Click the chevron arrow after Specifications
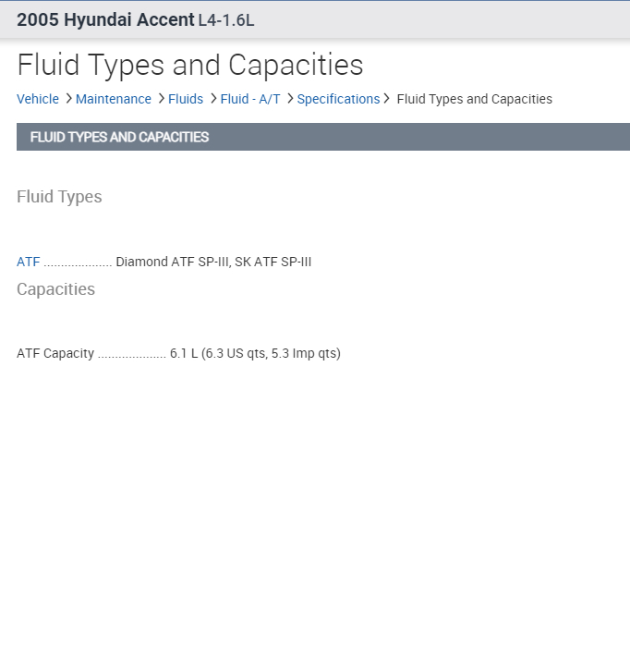The width and height of the screenshot is (630, 672). click(387, 98)
